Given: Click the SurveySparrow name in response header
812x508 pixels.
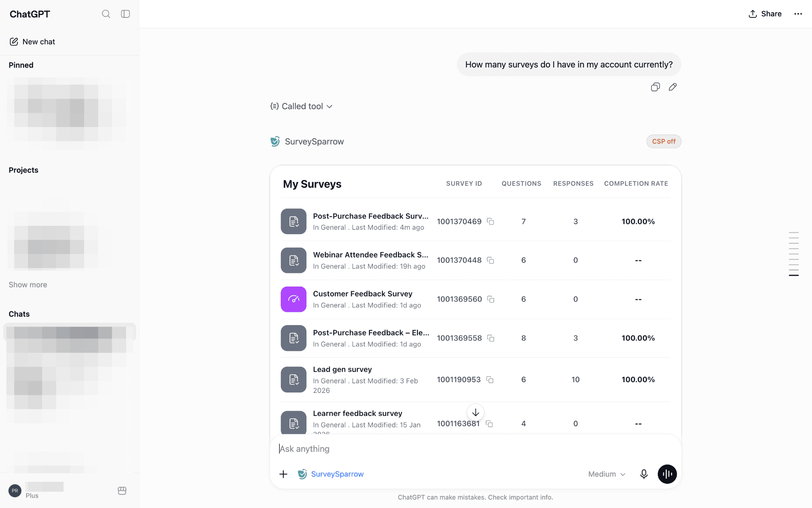Looking at the screenshot, I should pos(314,142).
